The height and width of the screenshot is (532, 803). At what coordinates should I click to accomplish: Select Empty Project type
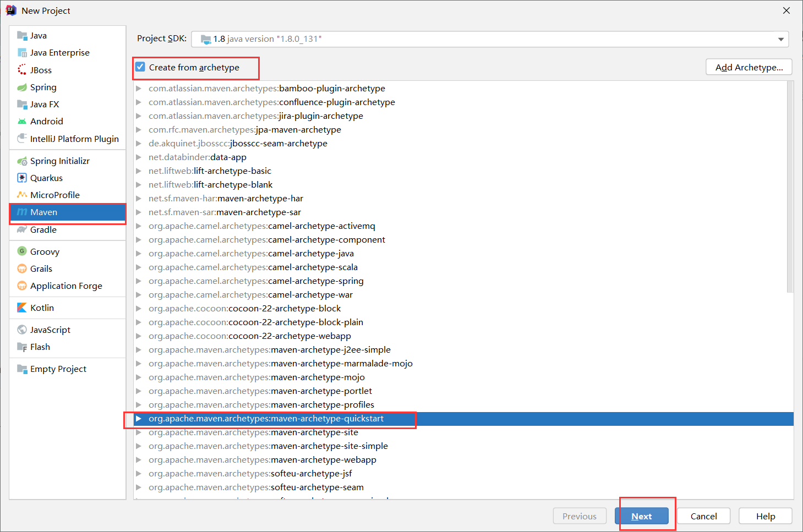point(68,369)
